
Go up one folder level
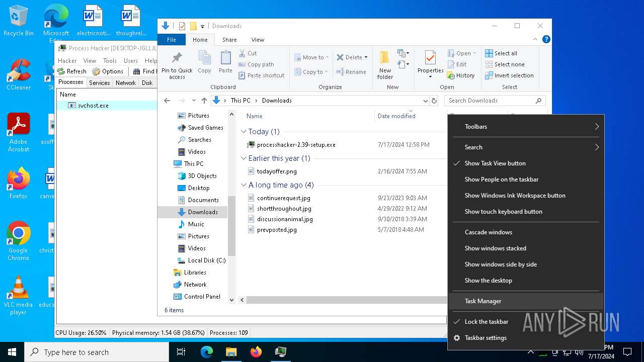pyautogui.click(x=204, y=101)
